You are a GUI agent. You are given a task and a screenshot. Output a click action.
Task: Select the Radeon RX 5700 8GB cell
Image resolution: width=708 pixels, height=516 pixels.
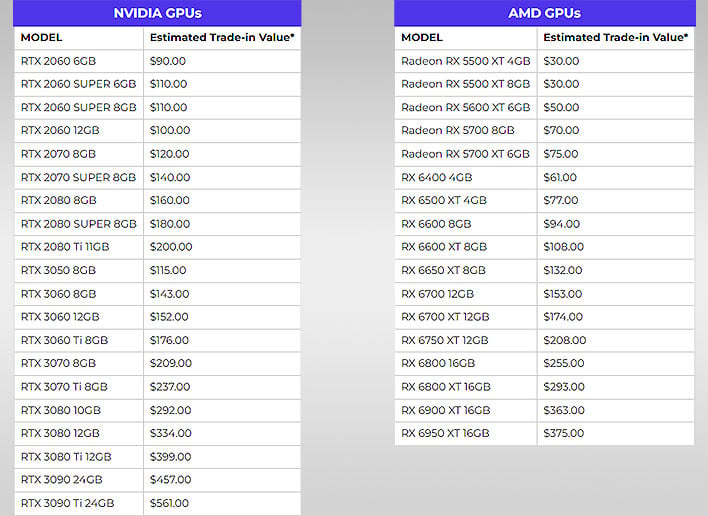pyautogui.click(x=466, y=130)
